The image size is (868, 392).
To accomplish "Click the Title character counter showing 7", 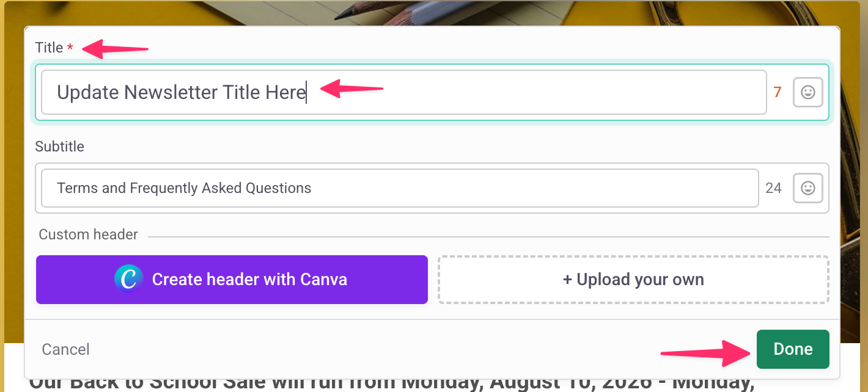I will click(778, 92).
